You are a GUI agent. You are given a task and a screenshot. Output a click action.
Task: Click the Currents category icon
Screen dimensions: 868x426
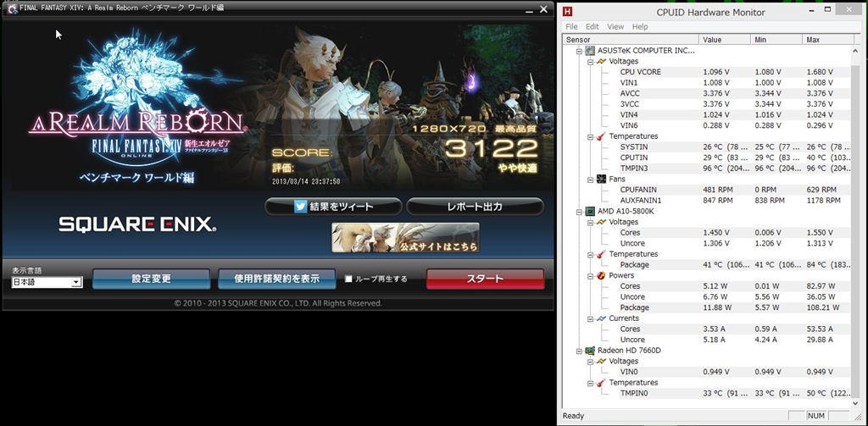pos(601,318)
